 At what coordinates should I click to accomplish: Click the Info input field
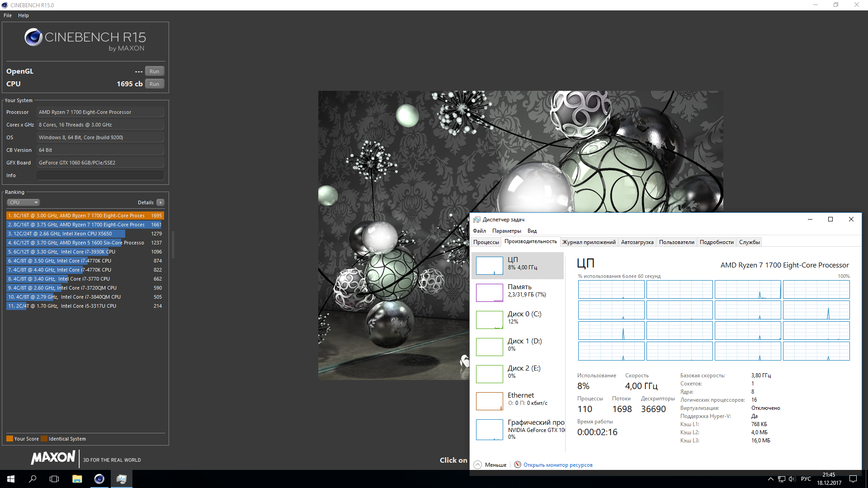click(x=100, y=175)
